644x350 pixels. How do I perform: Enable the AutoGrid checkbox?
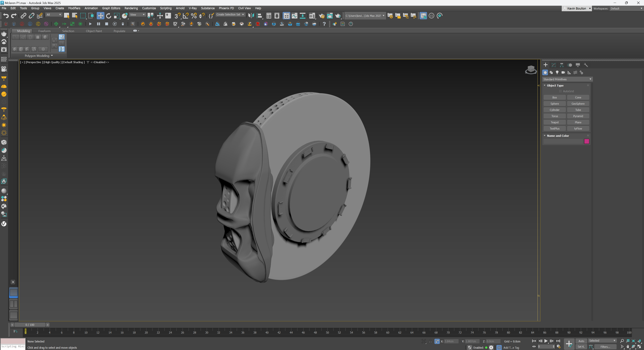(560, 91)
